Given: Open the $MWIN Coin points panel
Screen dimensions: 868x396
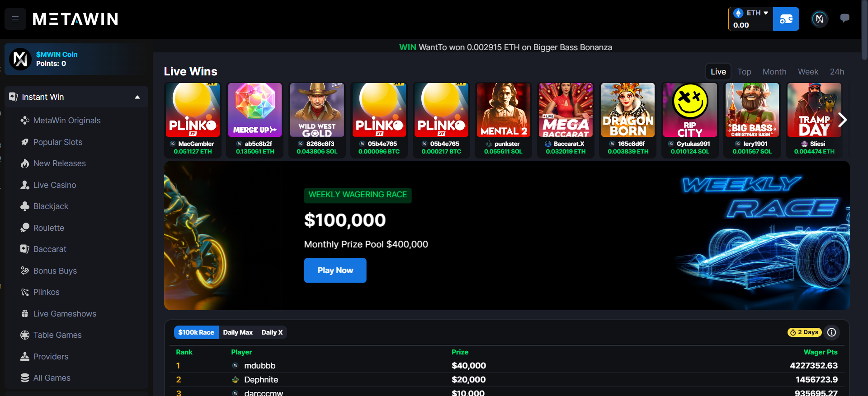Looking at the screenshot, I should coord(76,59).
